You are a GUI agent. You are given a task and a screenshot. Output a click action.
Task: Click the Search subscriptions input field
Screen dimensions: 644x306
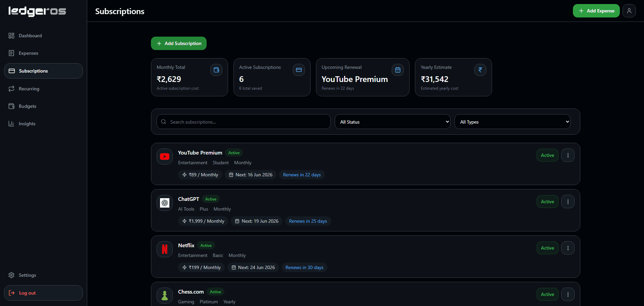[x=244, y=122]
